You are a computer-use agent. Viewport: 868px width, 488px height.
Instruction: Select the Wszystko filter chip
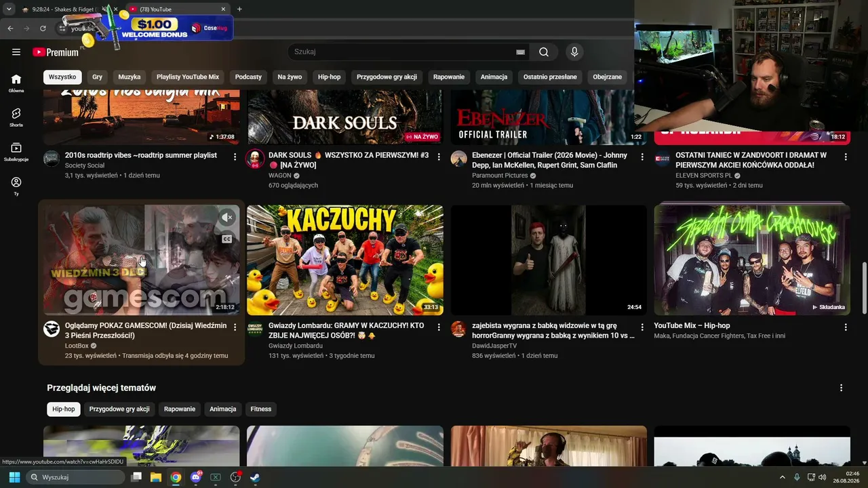[x=62, y=77]
